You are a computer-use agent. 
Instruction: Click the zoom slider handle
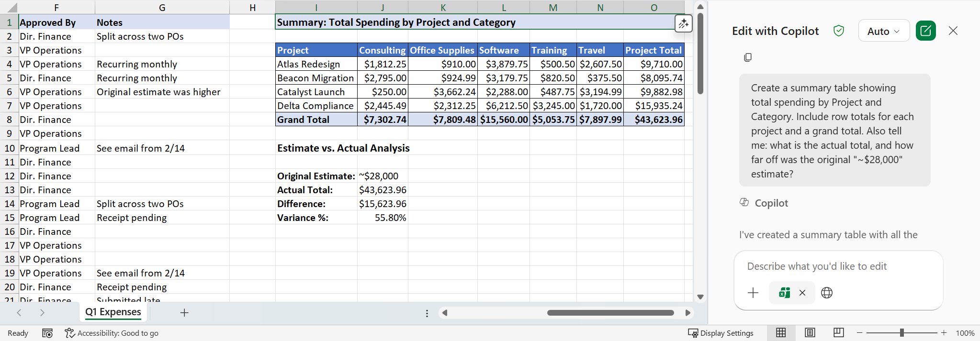[x=901, y=333]
